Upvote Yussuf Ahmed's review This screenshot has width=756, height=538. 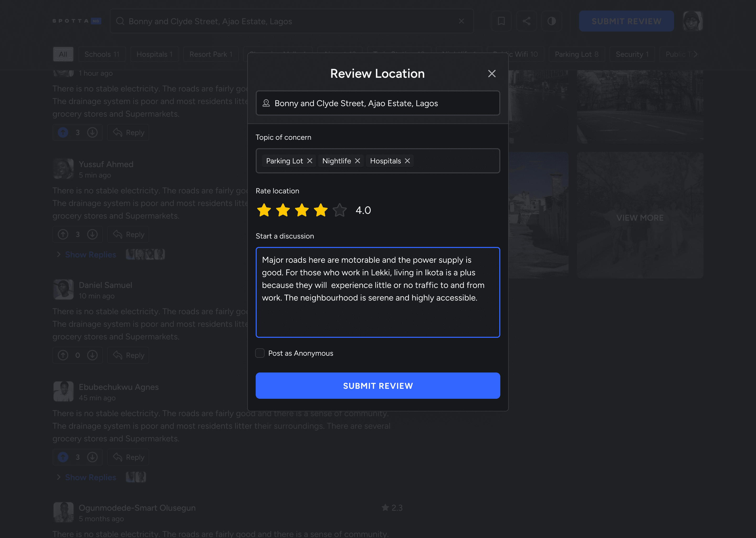[x=63, y=235]
